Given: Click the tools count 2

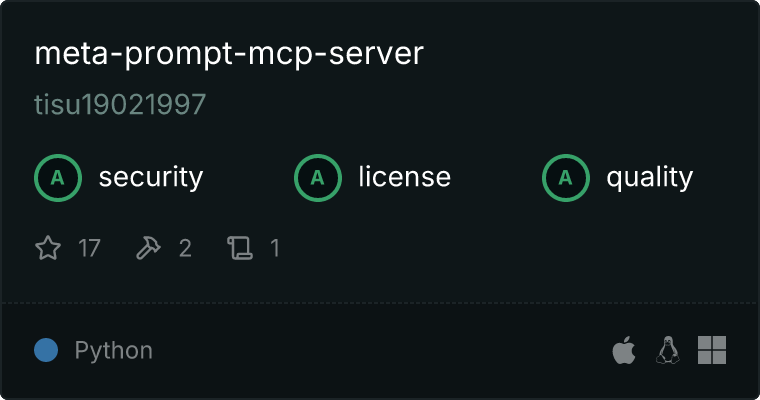Looking at the screenshot, I should (x=185, y=248).
